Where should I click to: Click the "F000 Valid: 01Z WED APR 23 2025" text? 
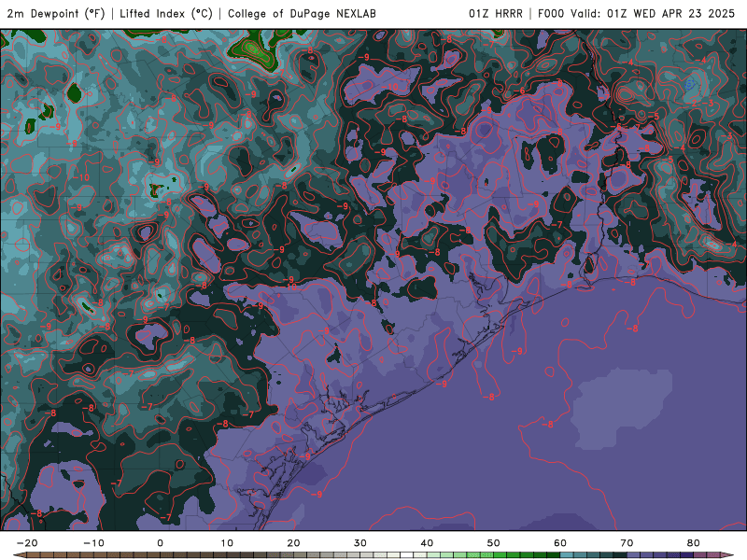point(637,14)
